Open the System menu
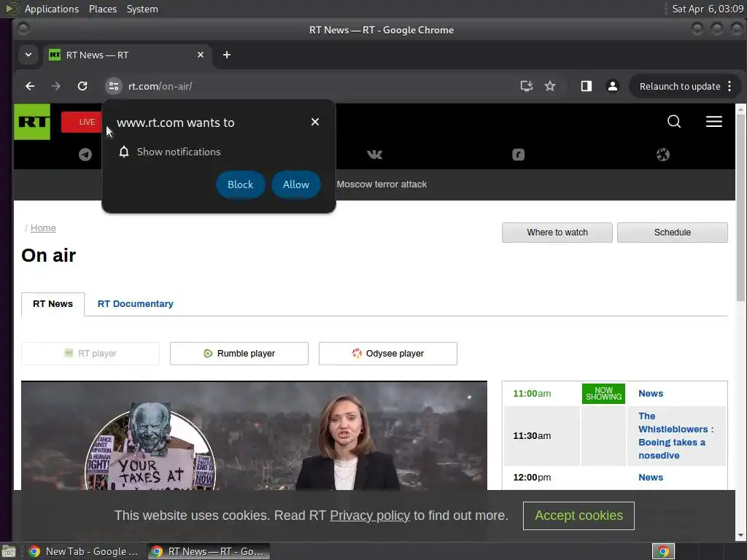747x560 pixels. [142, 9]
